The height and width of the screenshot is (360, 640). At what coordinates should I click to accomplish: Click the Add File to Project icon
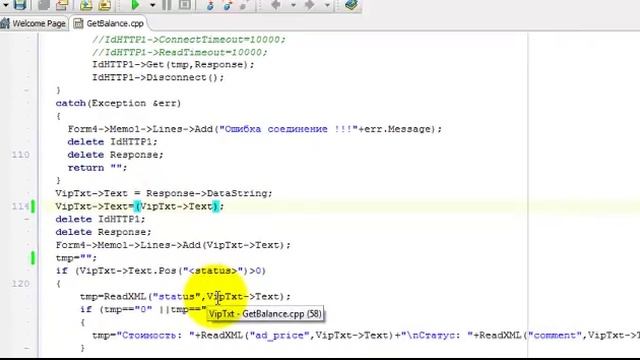click(86, 5)
